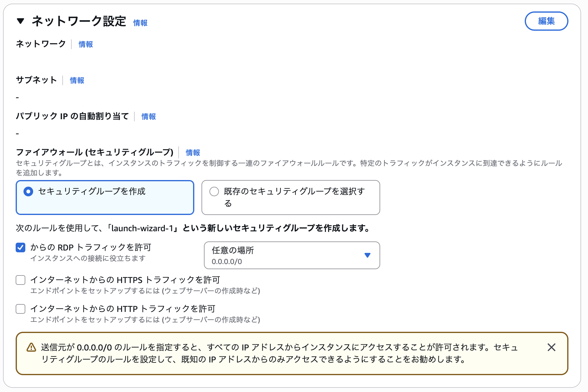
Task: Collapse the ネットワーク設定 section triangle
Action: tap(20, 21)
